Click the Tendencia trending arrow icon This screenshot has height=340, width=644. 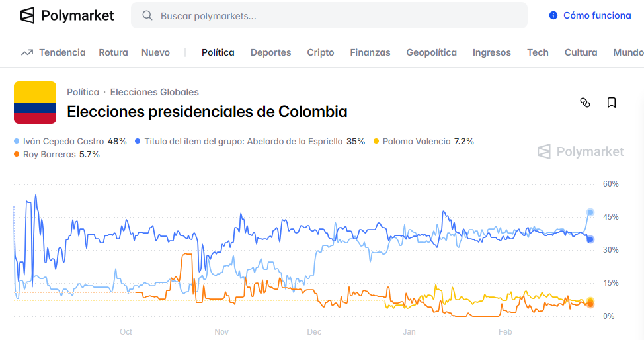click(x=27, y=52)
